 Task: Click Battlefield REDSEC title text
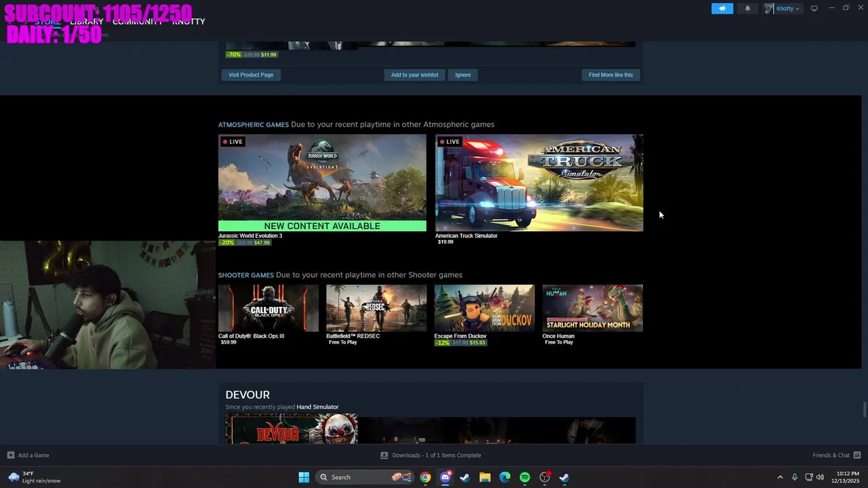pyautogui.click(x=353, y=336)
